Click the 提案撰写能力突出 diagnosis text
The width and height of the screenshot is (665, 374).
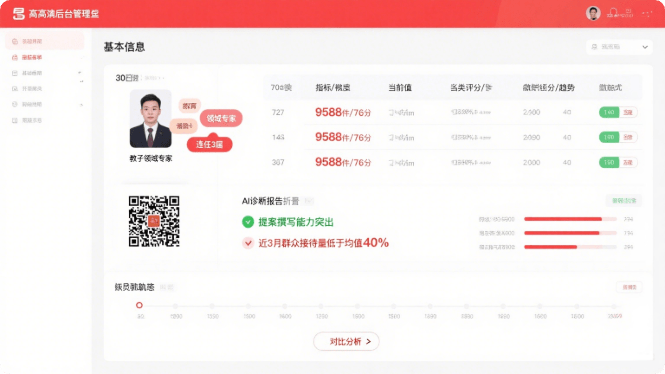tap(296, 222)
